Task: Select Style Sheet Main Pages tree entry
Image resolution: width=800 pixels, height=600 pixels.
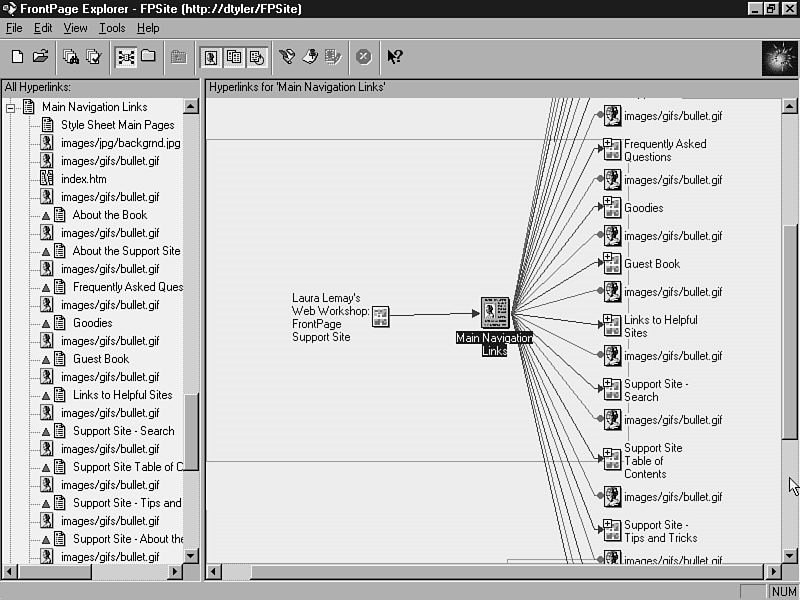Action: 117,125
